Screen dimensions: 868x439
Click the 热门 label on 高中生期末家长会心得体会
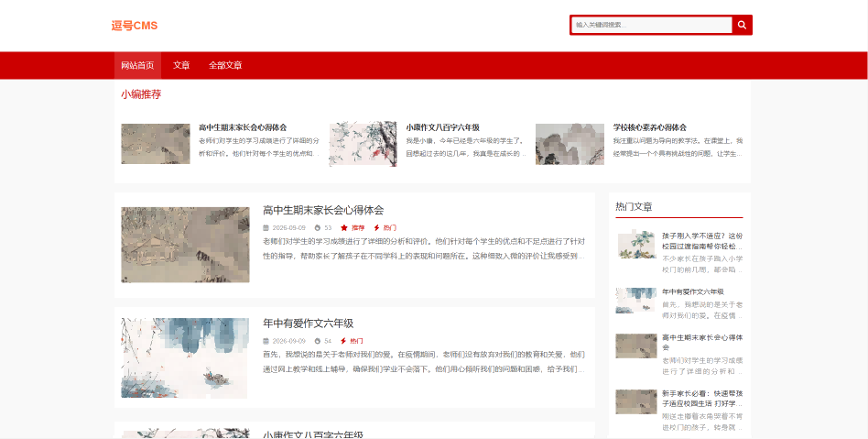tap(390, 228)
